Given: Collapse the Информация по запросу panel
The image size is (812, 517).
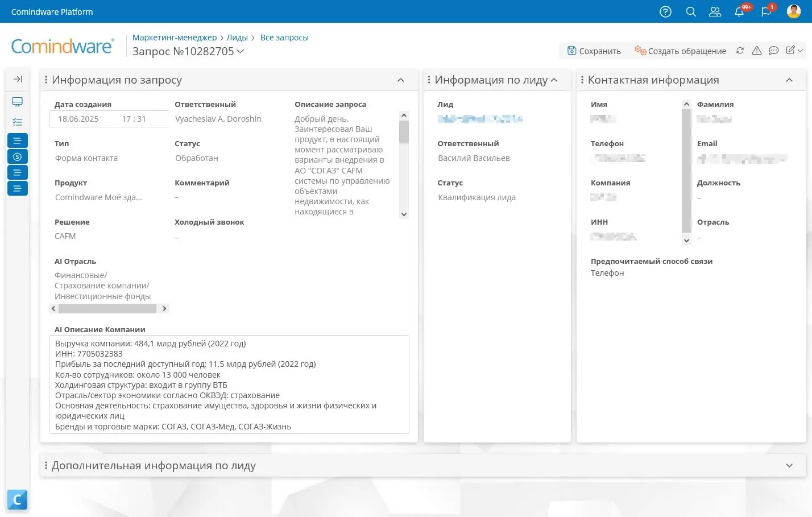Looking at the screenshot, I should 400,80.
